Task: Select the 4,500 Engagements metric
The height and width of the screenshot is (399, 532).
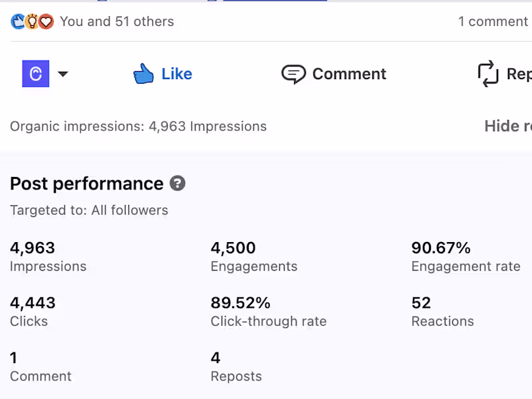Action: [x=253, y=257]
